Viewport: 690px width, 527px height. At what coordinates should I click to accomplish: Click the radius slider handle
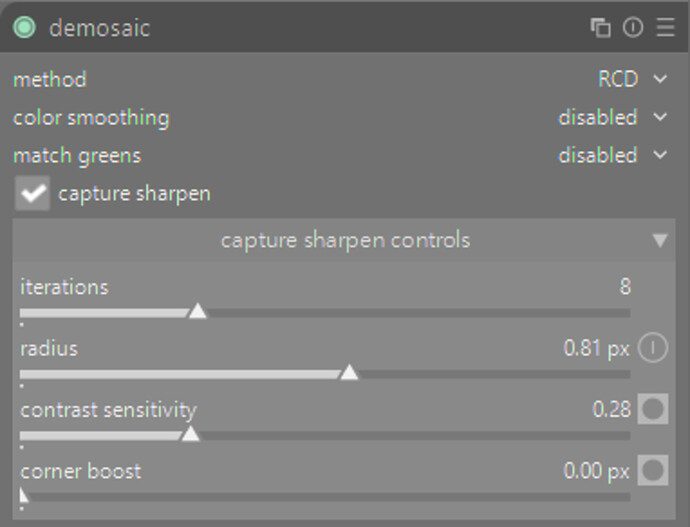349,373
